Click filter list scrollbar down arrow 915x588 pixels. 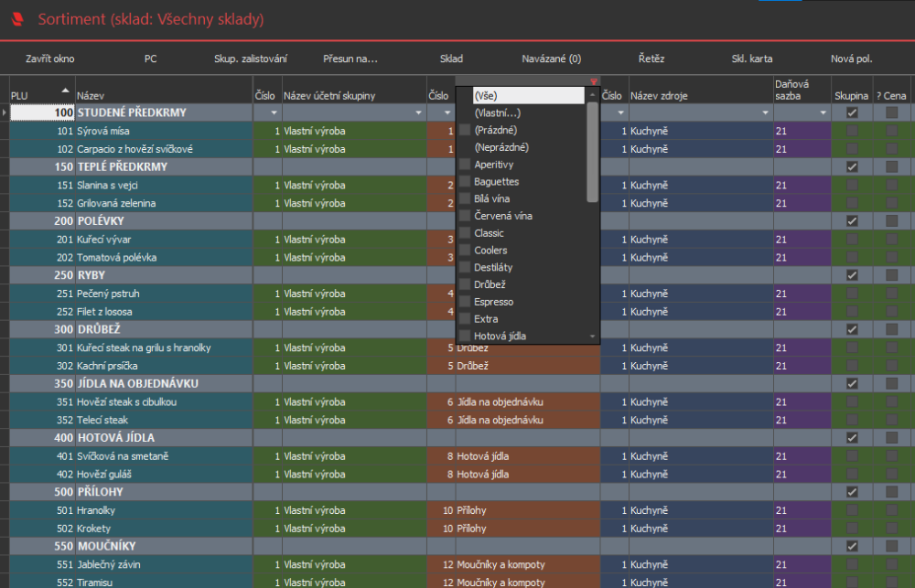tap(592, 337)
